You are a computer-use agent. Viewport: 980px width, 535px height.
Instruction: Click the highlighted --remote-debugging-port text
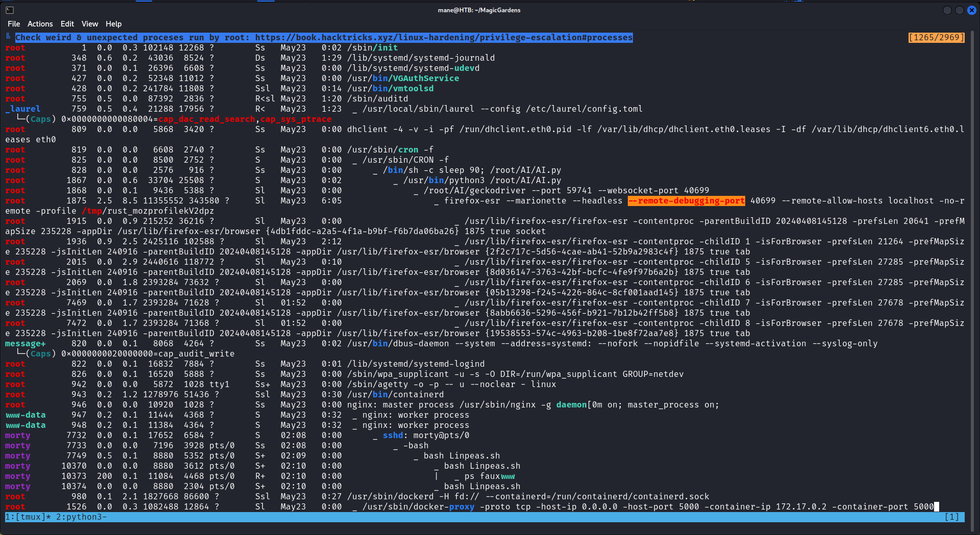[x=686, y=200]
